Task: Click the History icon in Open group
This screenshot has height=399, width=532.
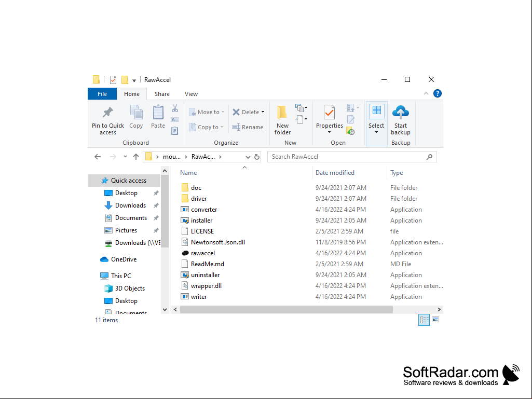Action: (351, 131)
